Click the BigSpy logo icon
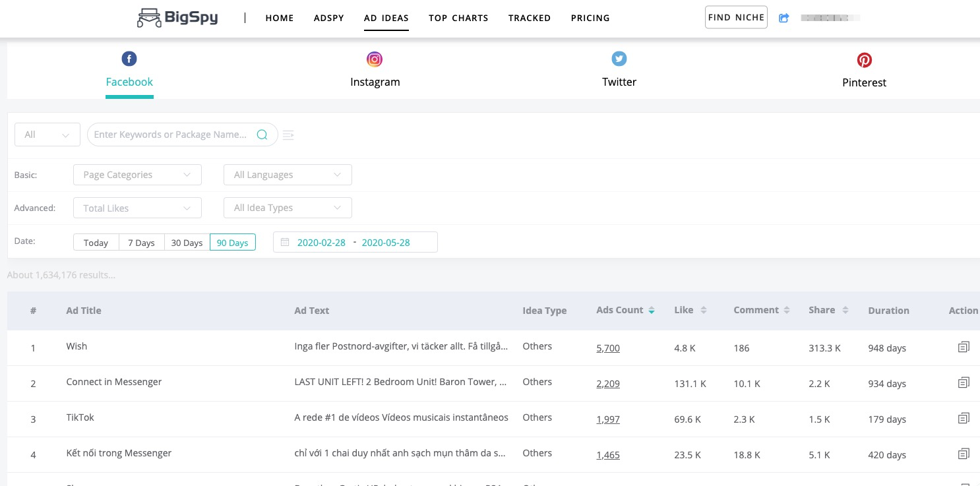 149,18
